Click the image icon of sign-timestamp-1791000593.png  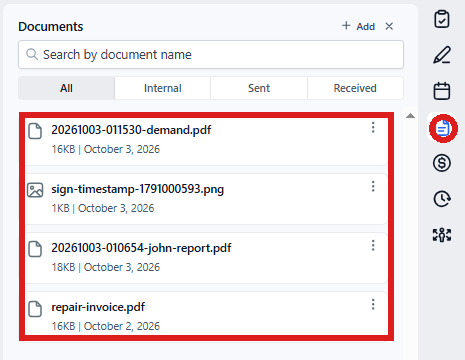click(x=35, y=190)
